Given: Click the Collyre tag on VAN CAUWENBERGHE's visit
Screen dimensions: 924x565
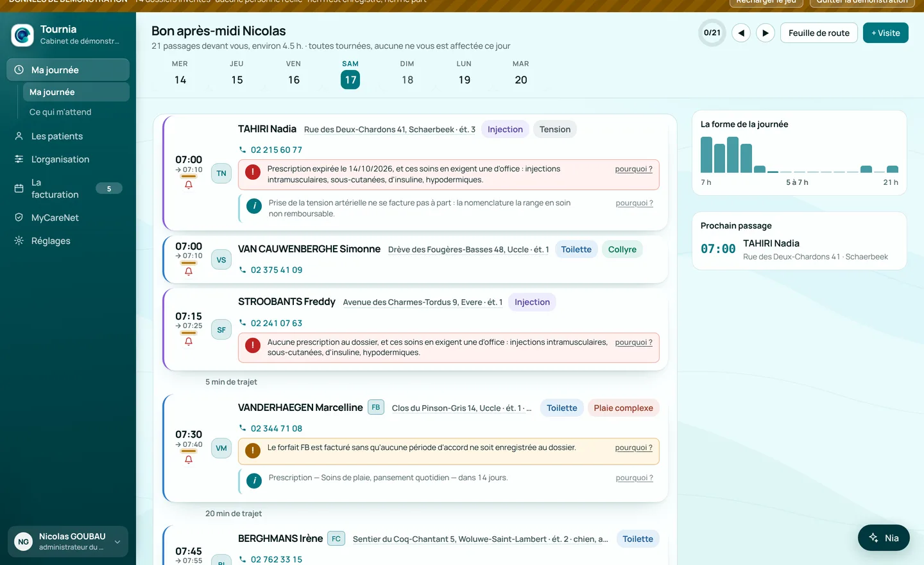Looking at the screenshot, I should click(622, 249).
